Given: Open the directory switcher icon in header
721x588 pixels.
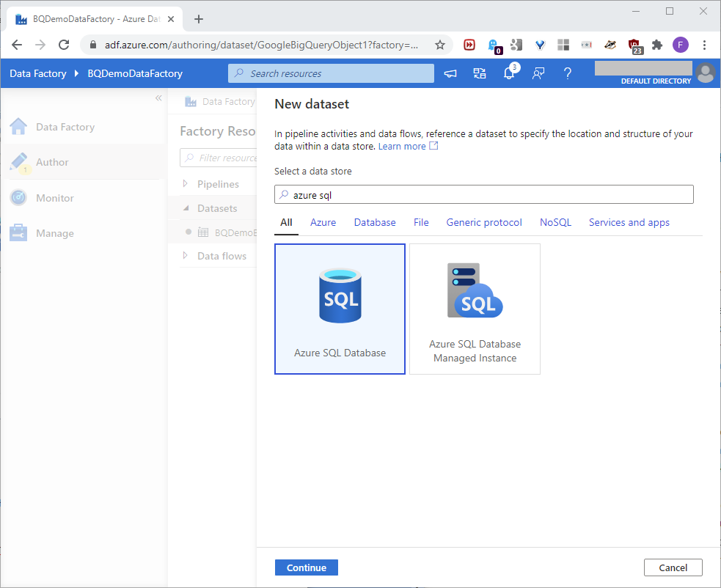Looking at the screenshot, I should (480, 73).
